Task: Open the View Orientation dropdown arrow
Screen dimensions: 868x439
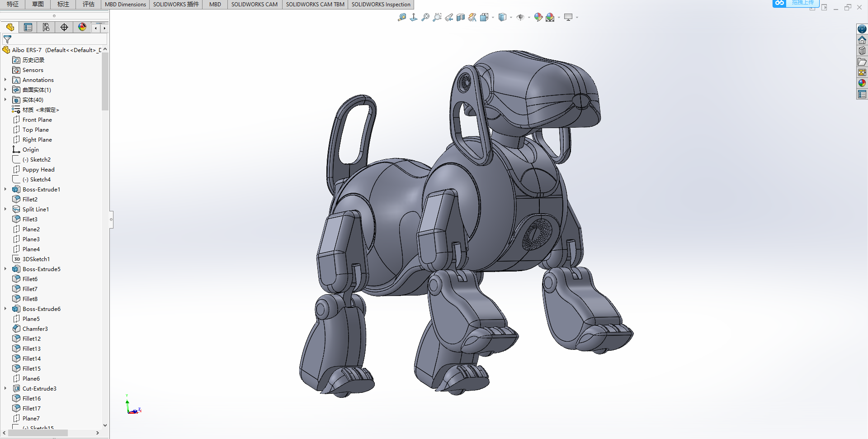Action: [x=493, y=18]
